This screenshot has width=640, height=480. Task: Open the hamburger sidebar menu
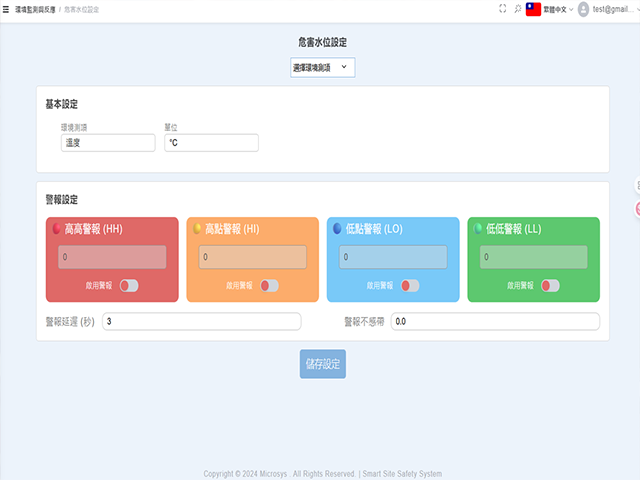click(6, 9)
